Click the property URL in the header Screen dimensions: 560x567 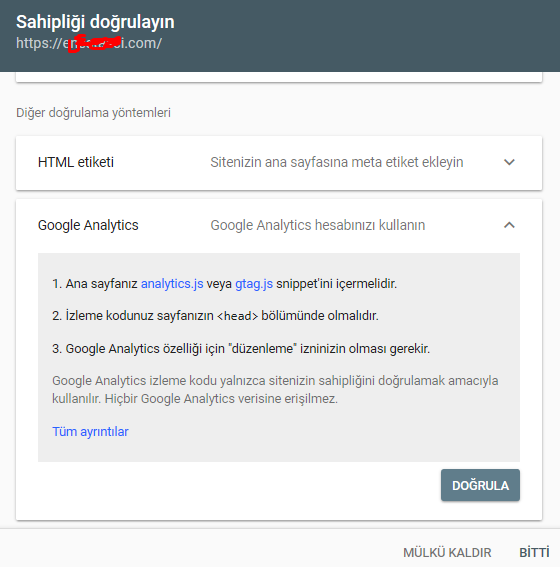click(89, 43)
